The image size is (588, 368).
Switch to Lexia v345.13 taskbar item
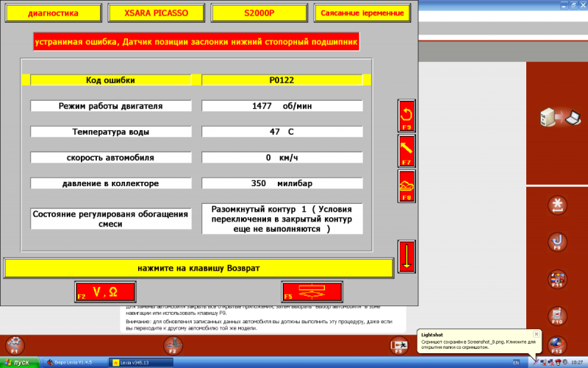[x=141, y=362]
